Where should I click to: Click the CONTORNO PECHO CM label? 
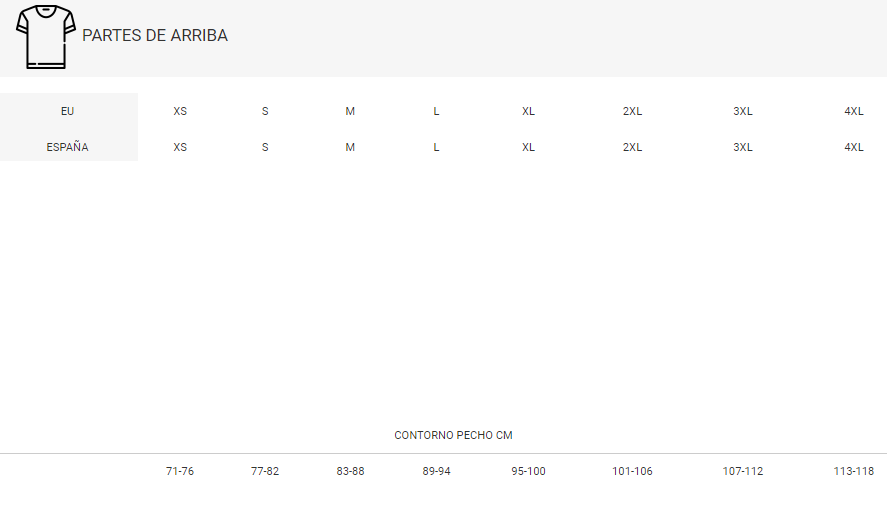pos(453,435)
